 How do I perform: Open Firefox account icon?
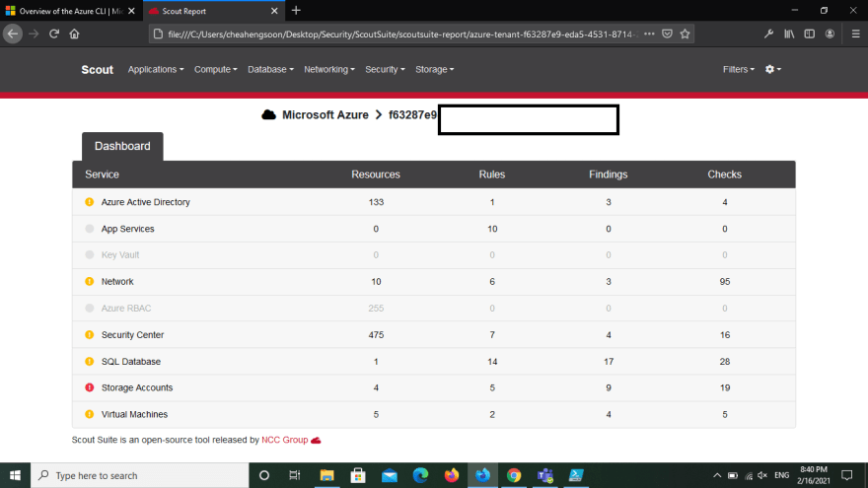click(x=830, y=34)
